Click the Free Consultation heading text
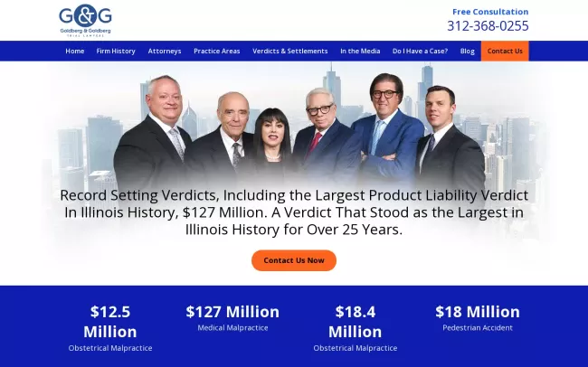 pos(490,12)
